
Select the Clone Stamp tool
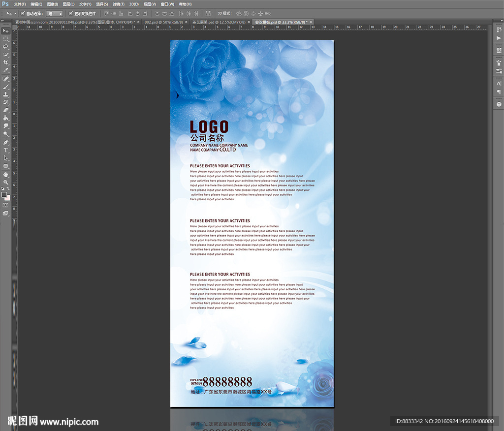[x=6, y=94]
